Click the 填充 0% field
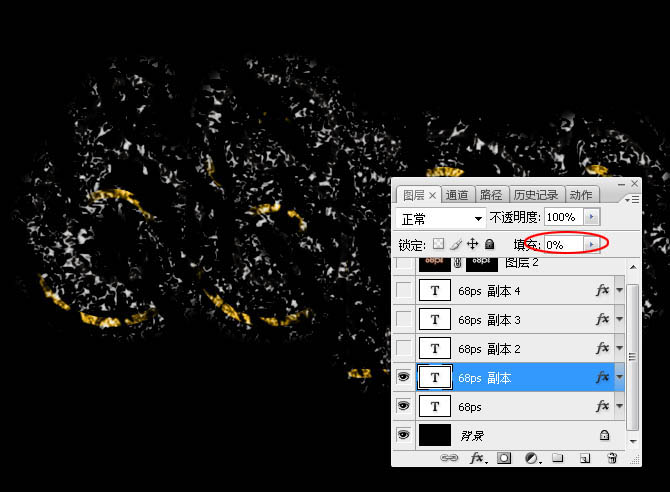Viewport: 670px width, 492px height. [564, 245]
